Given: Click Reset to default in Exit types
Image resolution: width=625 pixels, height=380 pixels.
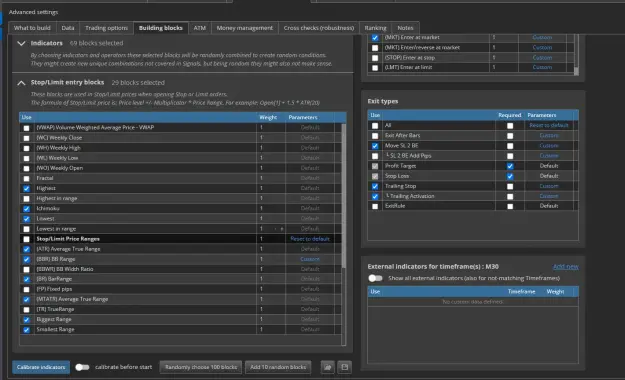Looking at the screenshot, I should [x=549, y=125].
